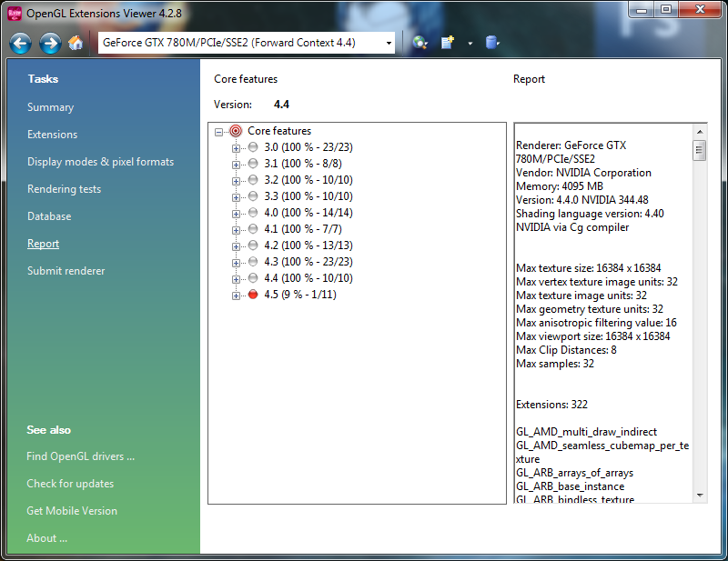Open the Summary task
The height and width of the screenshot is (561, 728).
click(x=50, y=107)
